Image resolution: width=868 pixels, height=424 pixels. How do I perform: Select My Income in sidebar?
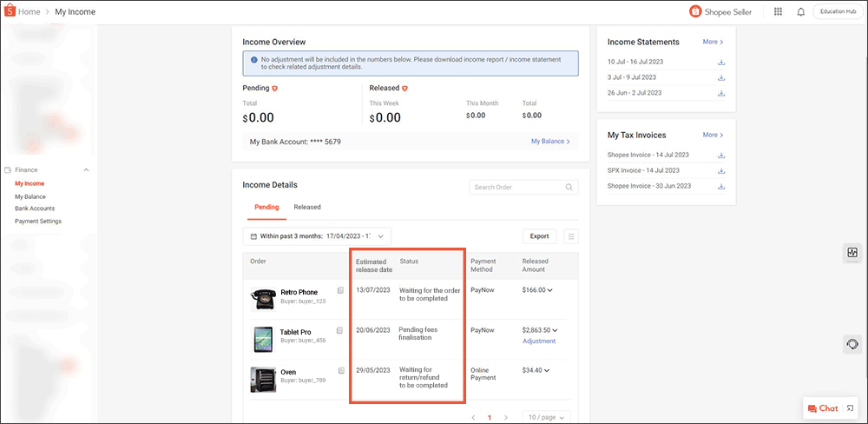point(30,183)
